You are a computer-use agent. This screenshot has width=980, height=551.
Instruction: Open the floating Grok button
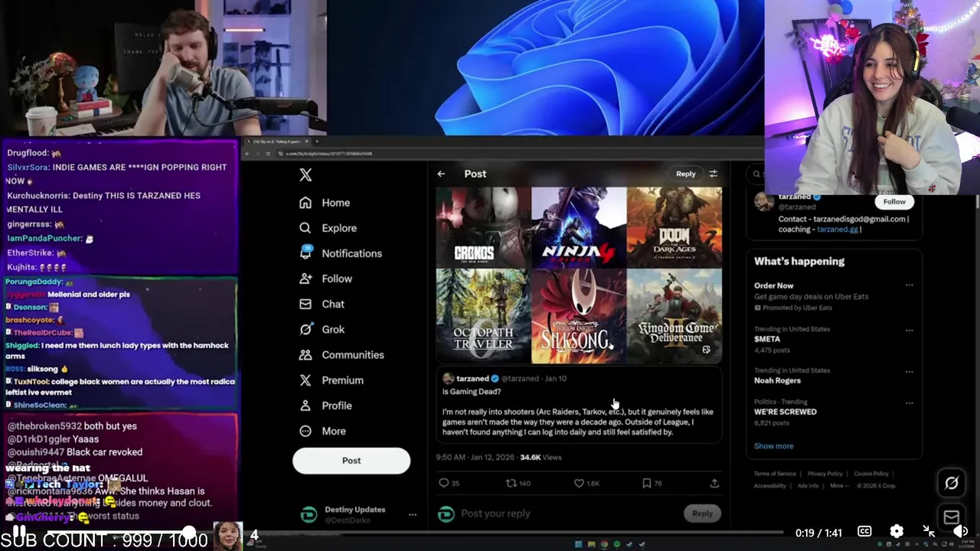951,483
